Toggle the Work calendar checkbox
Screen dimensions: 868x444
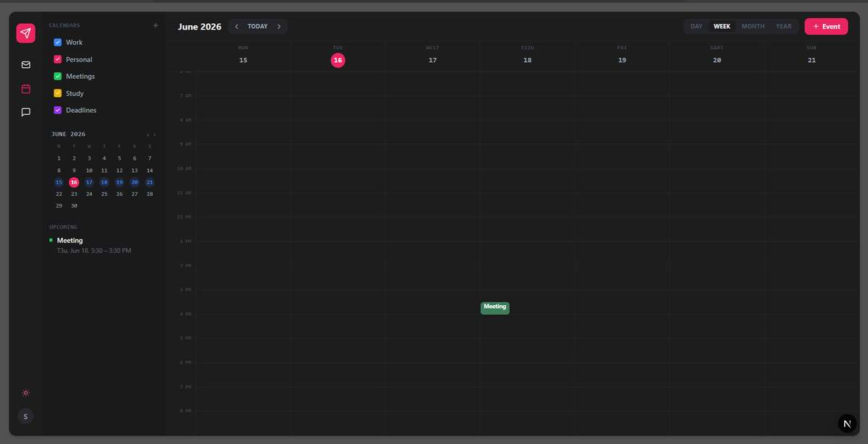tap(58, 42)
